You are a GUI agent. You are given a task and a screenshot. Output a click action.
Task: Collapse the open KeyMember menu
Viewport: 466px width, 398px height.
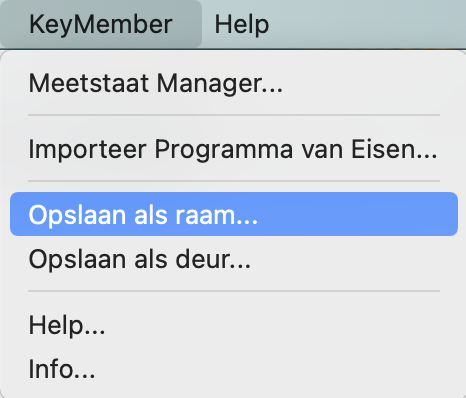tap(101, 24)
